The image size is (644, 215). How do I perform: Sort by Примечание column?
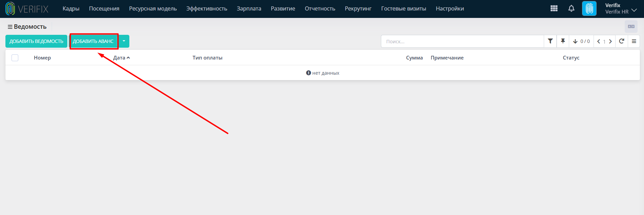[447, 58]
